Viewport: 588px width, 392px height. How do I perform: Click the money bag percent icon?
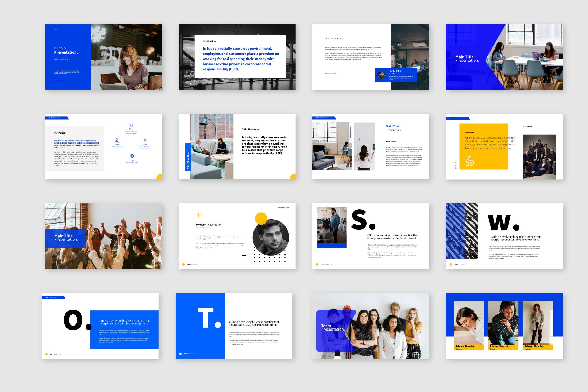click(470, 161)
